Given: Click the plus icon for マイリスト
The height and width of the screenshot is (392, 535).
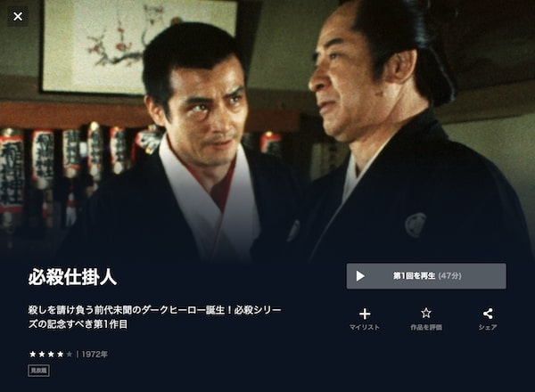Looking at the screenshot, I should tap(365, 314).
